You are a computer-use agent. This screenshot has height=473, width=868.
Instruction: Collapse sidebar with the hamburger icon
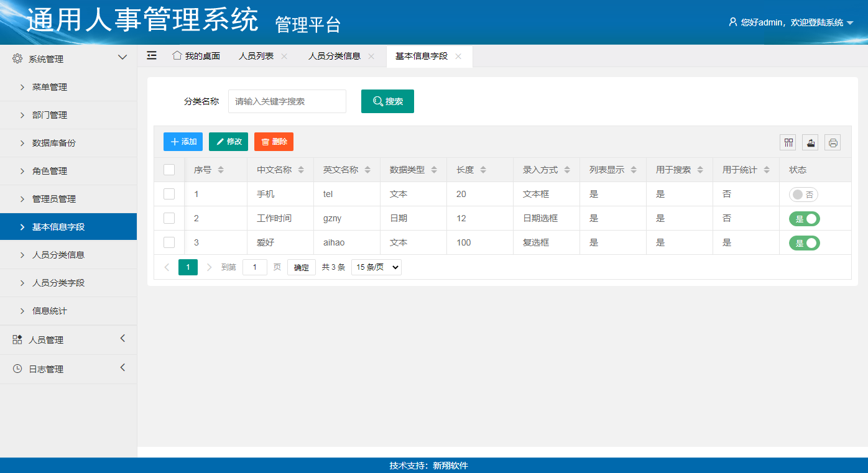[152, 55]
